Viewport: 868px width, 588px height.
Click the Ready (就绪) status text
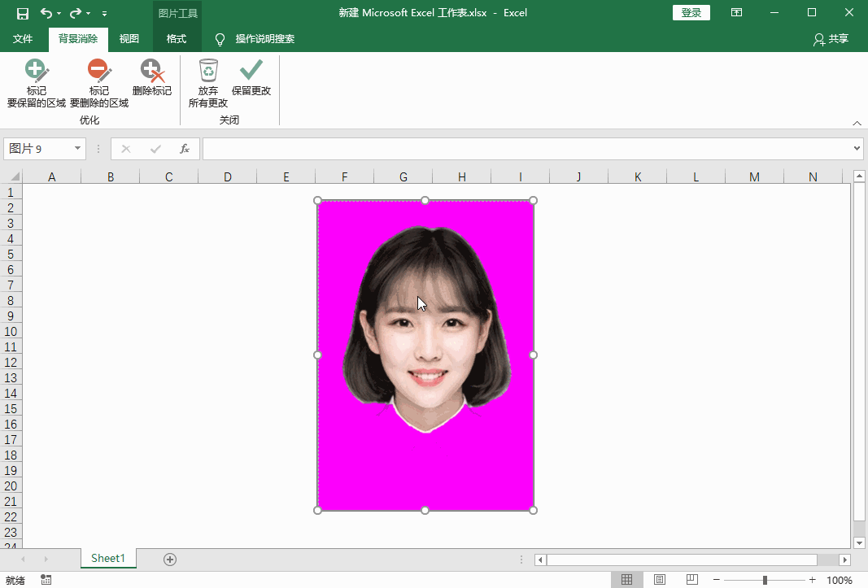tap(15, 580)
